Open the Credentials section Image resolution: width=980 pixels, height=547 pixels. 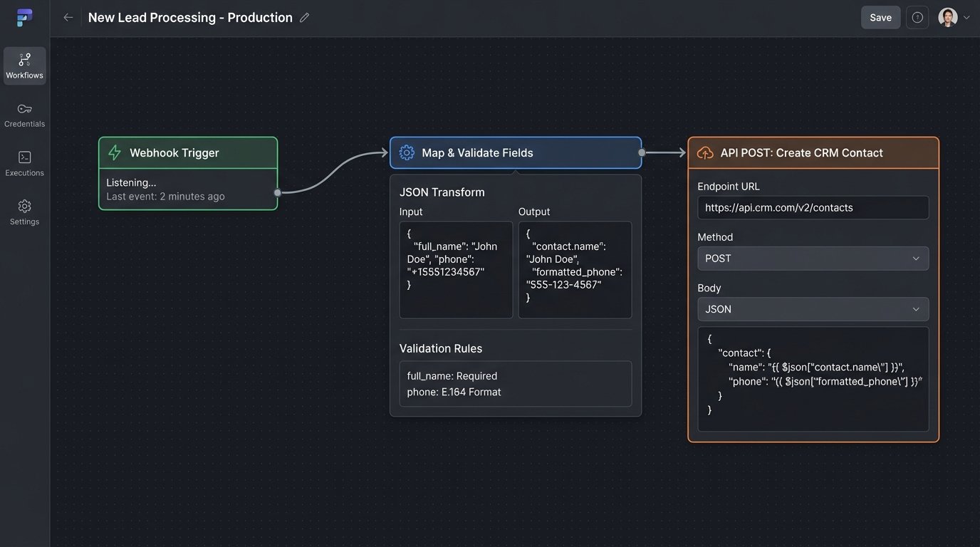[24, 115]
